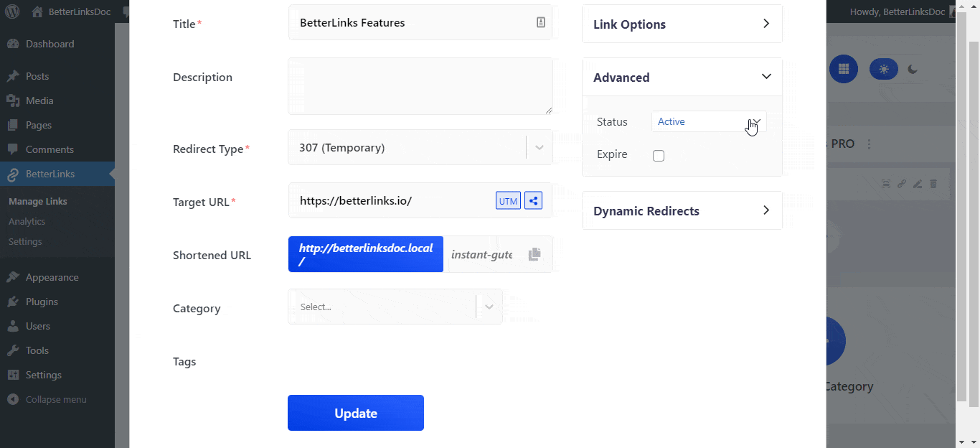Click the WordPress logo icon

tap(11, 11)
